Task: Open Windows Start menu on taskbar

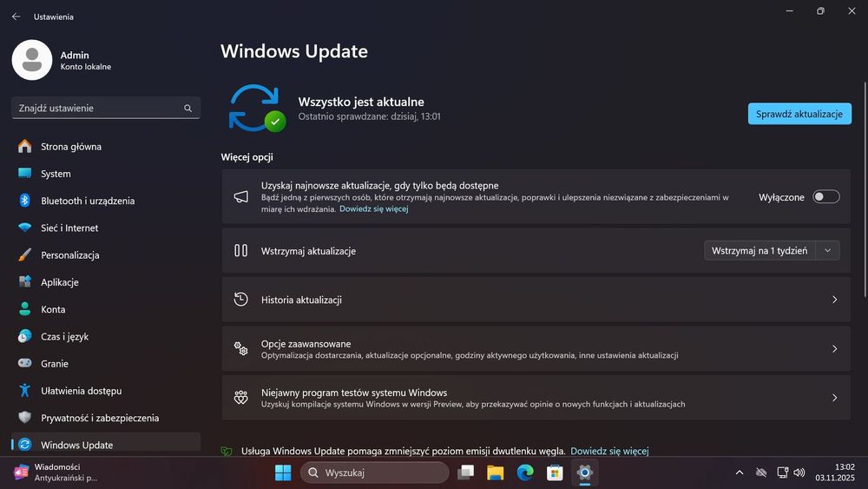Action: point(283,472)
